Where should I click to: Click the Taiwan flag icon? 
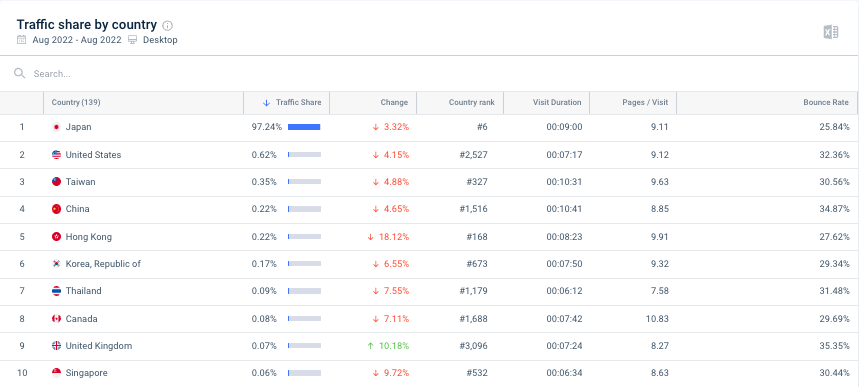point(56,182)
